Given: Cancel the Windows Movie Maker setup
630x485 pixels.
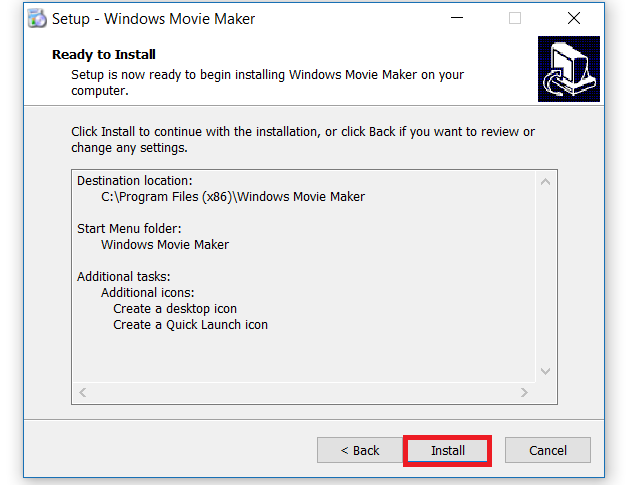Looking at the screenshot, I should [x=548, y=450].
